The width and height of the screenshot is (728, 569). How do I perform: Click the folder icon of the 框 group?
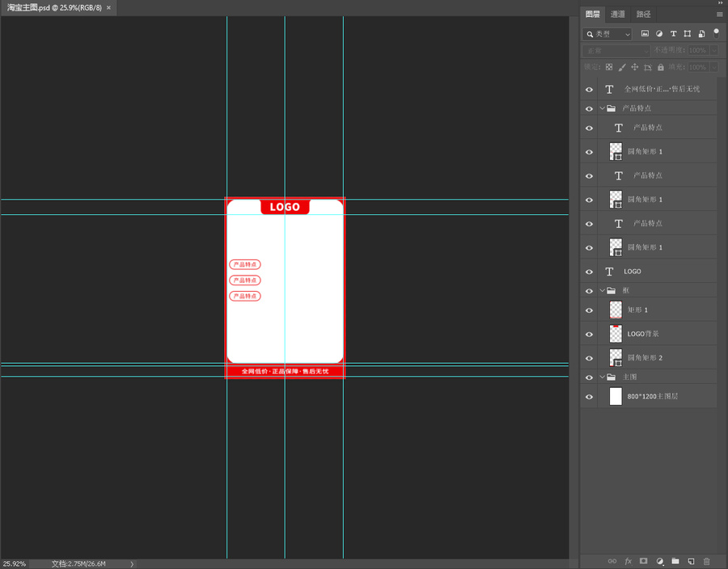click(611, 291)
